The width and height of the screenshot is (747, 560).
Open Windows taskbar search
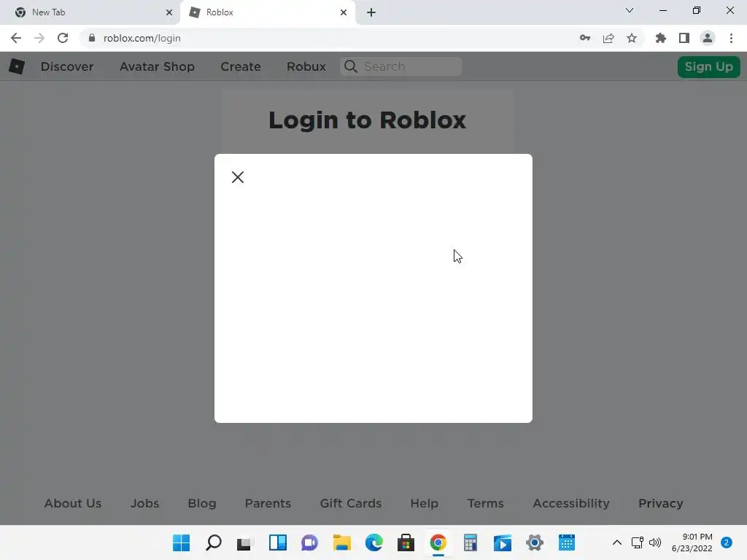pyautogui.click(x=214, y=542)
